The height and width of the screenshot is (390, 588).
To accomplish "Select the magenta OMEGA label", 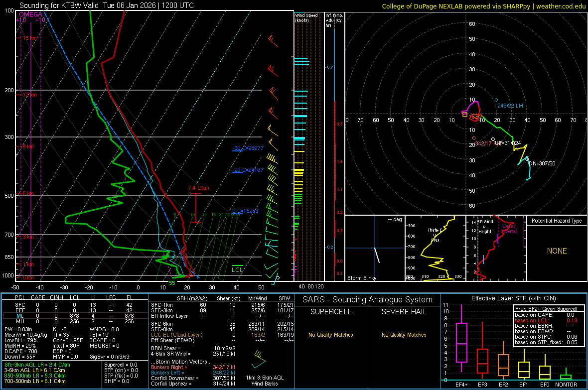I will point(31,14).
